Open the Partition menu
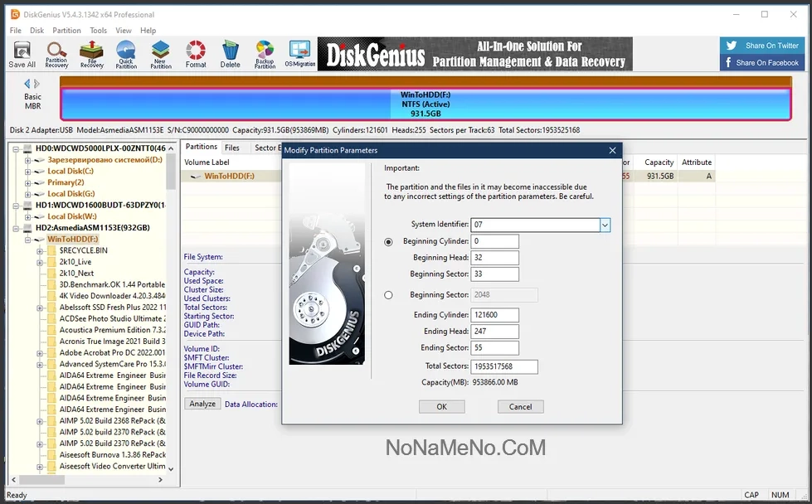 [66, 31]
